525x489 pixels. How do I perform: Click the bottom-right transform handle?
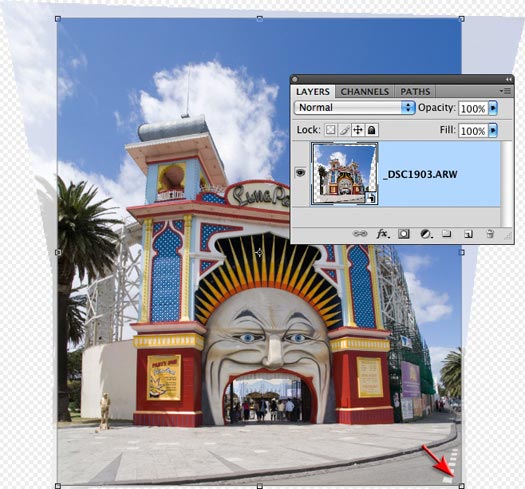click(x=461, y=486)
